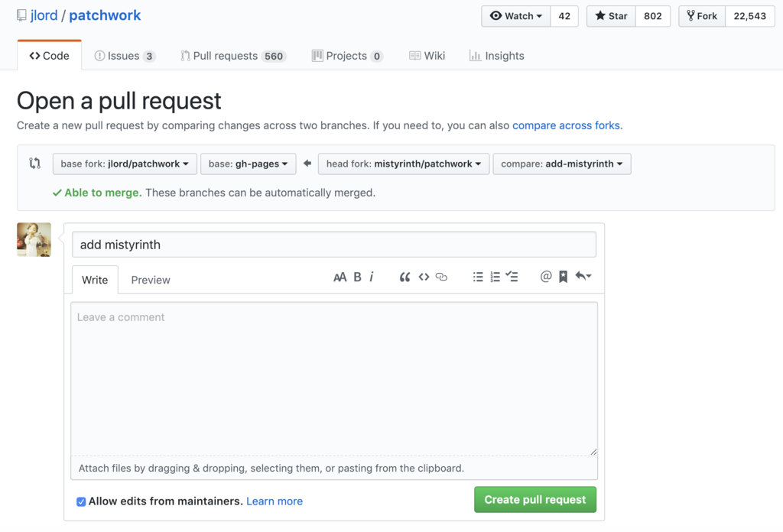Click the user avatar thumbnail

[34, 239]
